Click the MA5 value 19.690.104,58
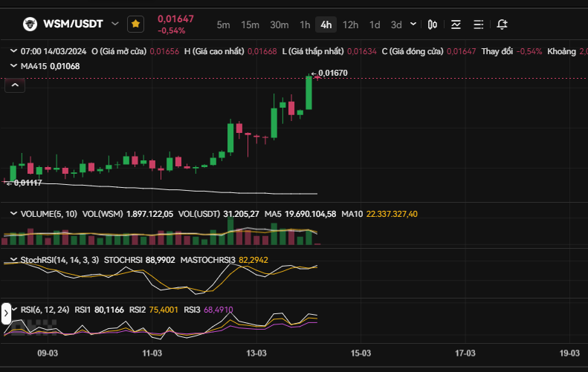588x372 pixels. 310,214
